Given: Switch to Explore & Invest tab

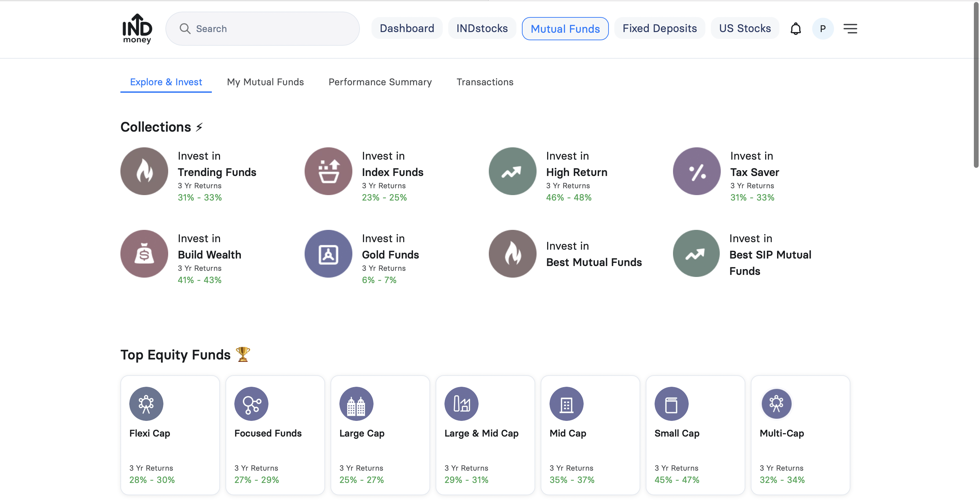Looking at the screenshot, I should coord(166,82).
